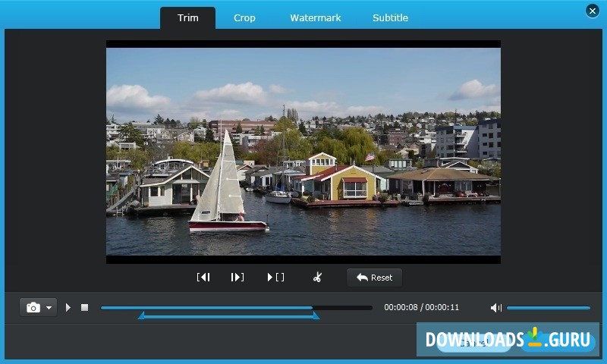
Task: Seek on the playback progress bar
Action: click(236, 308)
